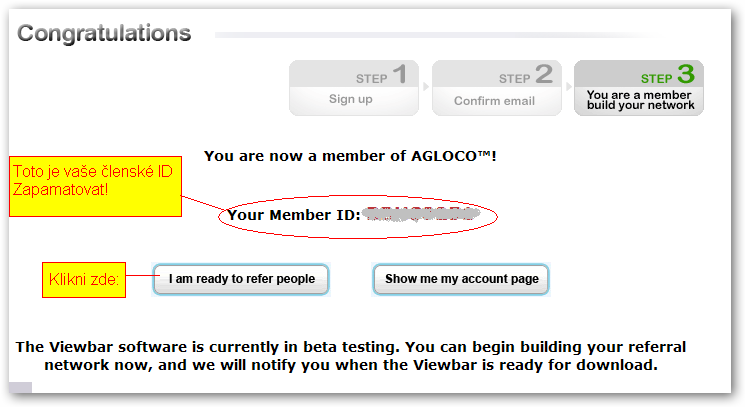This screenshot has width=745, height=407.
Task: Select the Step 3 build your network tab
Action: pos(639,88)
